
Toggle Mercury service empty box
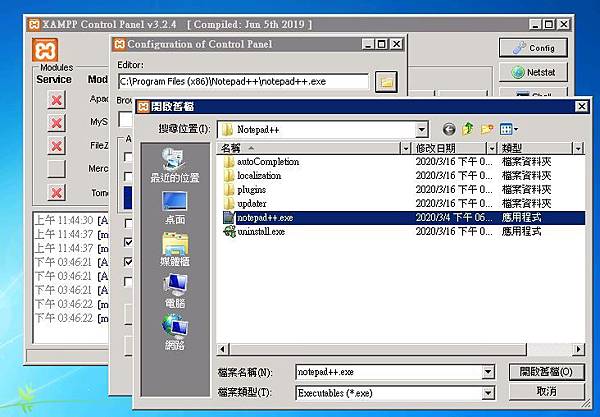pyautogui.click(x=56, y=169)
